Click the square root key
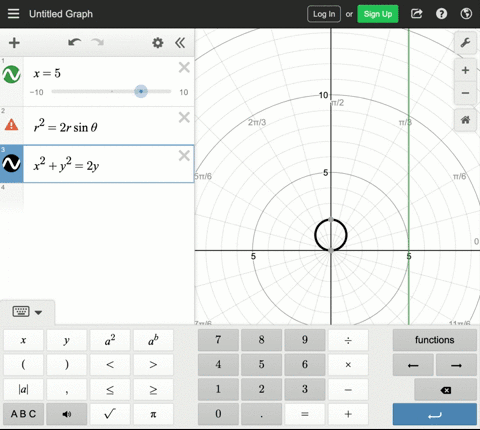The image size is (480, 430). (x=110, y=414)
